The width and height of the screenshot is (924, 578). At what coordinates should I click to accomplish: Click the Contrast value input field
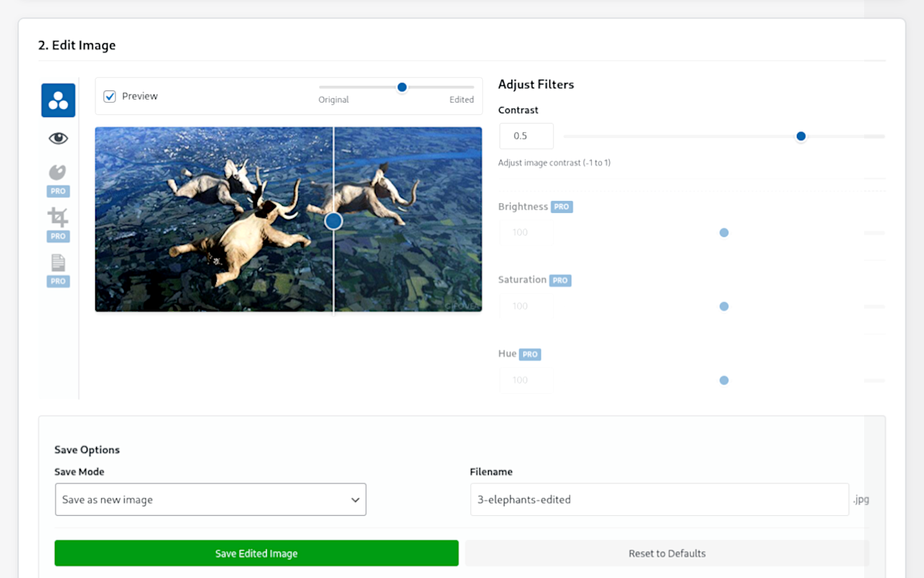point(526,136)
